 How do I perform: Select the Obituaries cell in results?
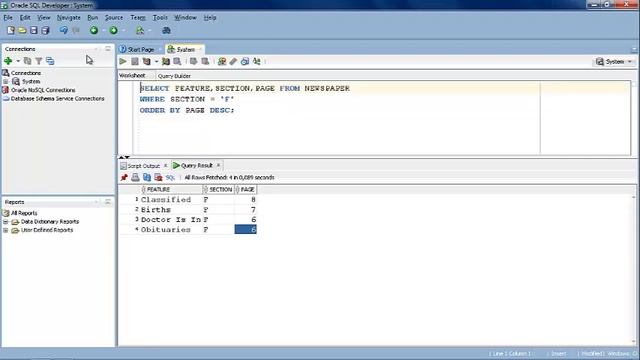point(171,230)
